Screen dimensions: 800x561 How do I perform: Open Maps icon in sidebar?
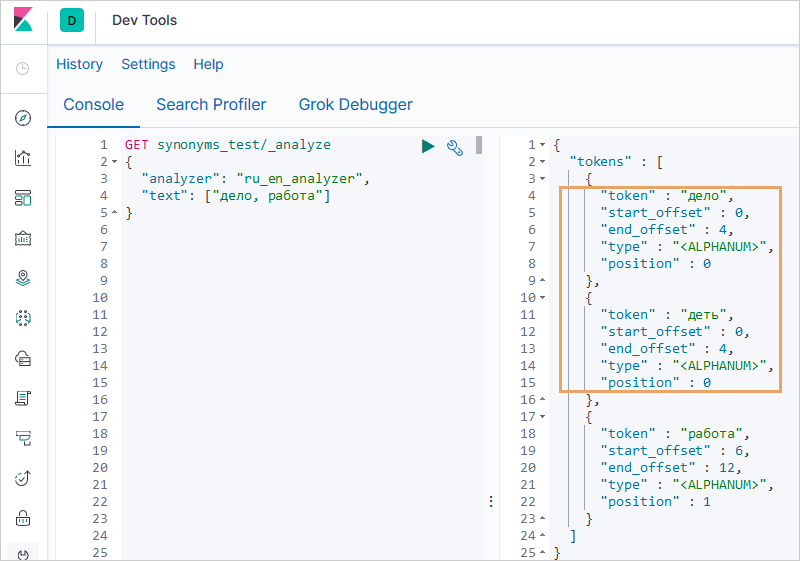tap(23, 278)
